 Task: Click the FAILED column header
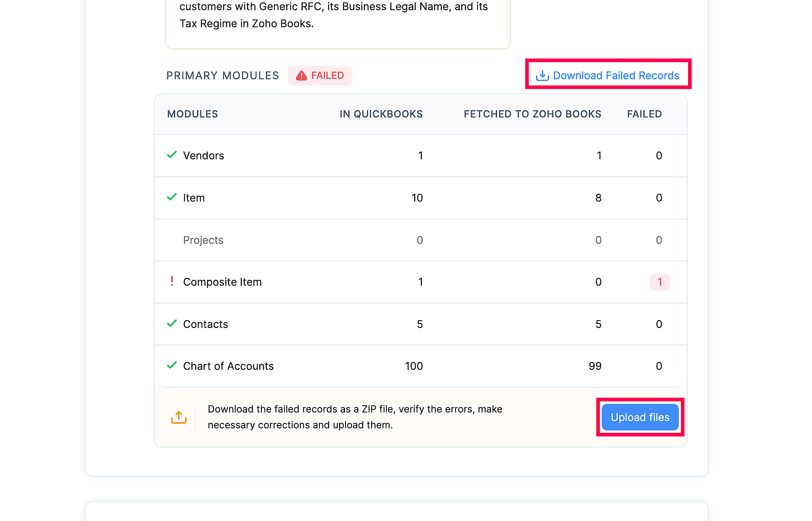(644, 114)
